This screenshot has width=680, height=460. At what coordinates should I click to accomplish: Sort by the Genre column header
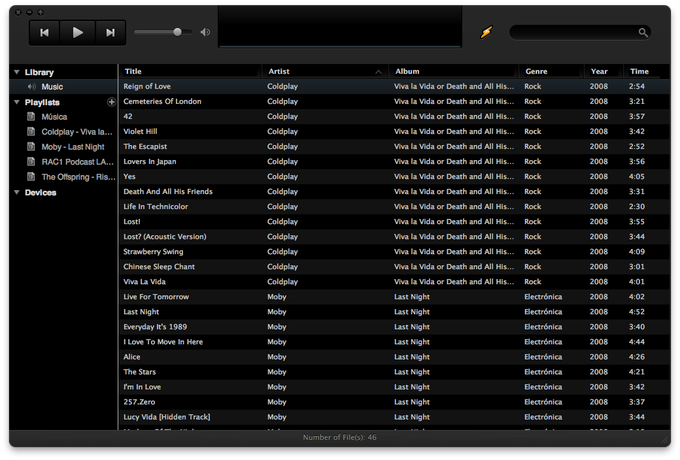(x=551, y=72)
